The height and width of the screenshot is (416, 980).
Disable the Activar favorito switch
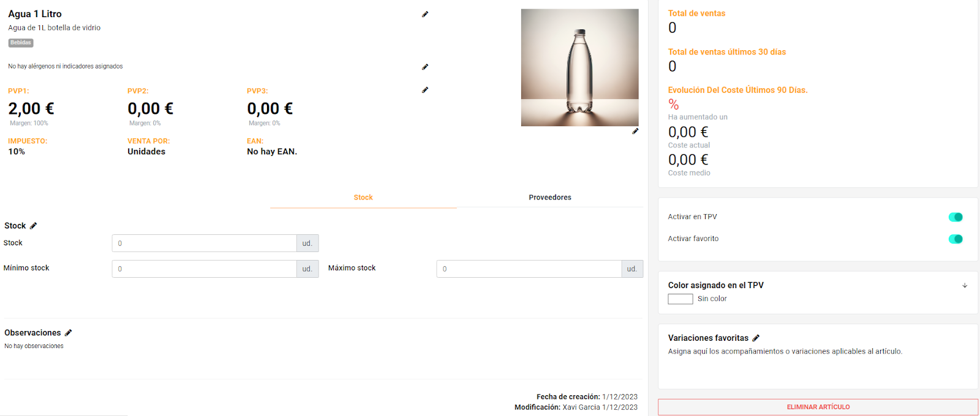tap(955, 239)
